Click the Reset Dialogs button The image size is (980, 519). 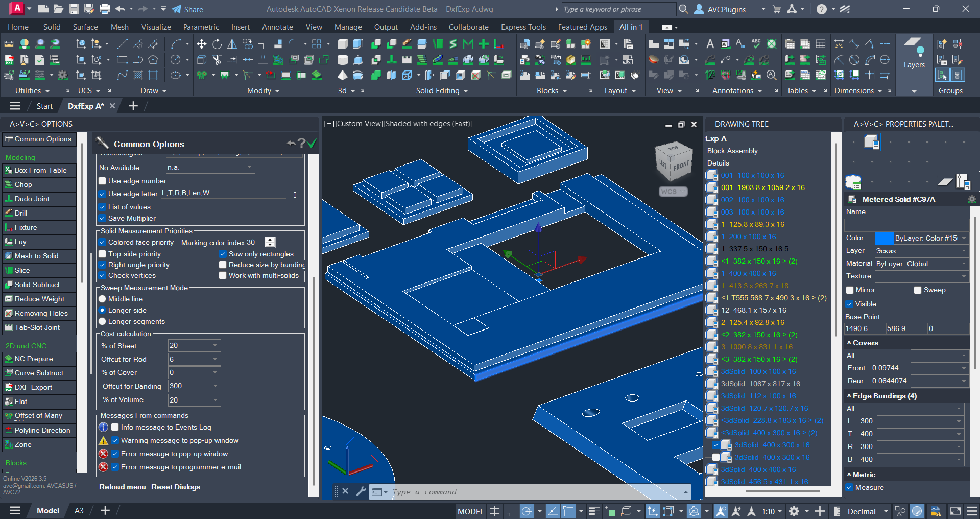click(x=175, y=487)
